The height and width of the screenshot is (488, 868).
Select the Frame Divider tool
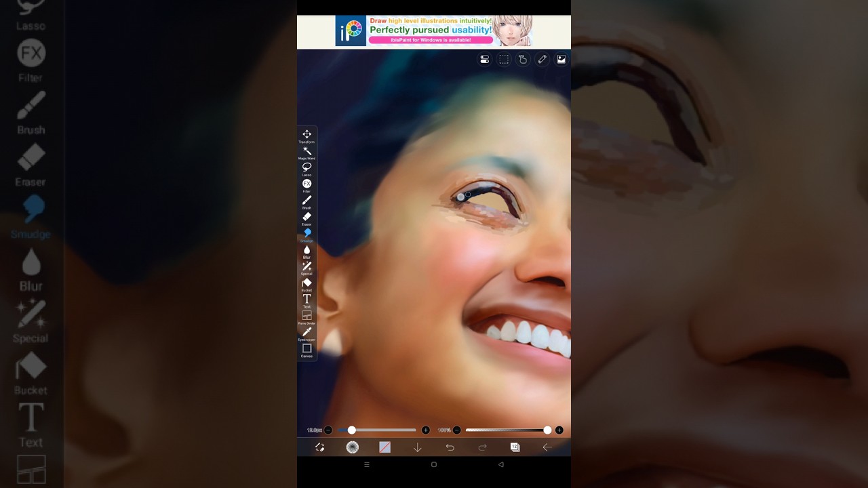coord(307,317)
